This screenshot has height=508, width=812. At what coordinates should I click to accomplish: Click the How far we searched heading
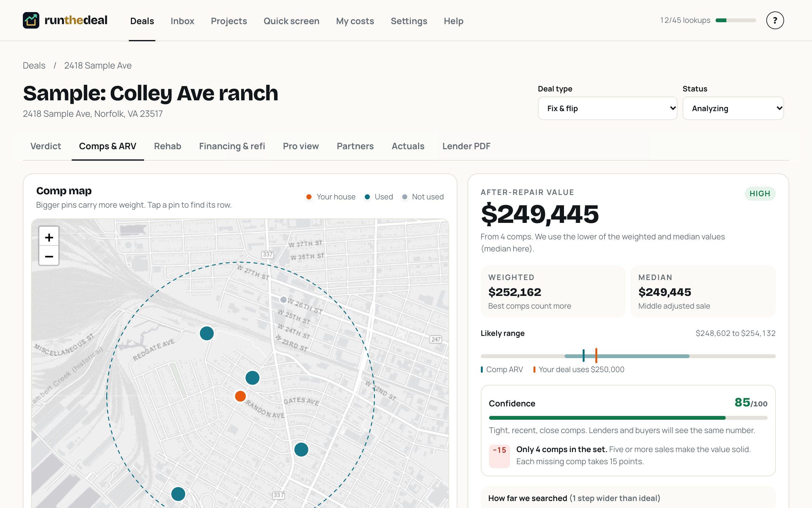pyautogui.click(x=574, y=498)
